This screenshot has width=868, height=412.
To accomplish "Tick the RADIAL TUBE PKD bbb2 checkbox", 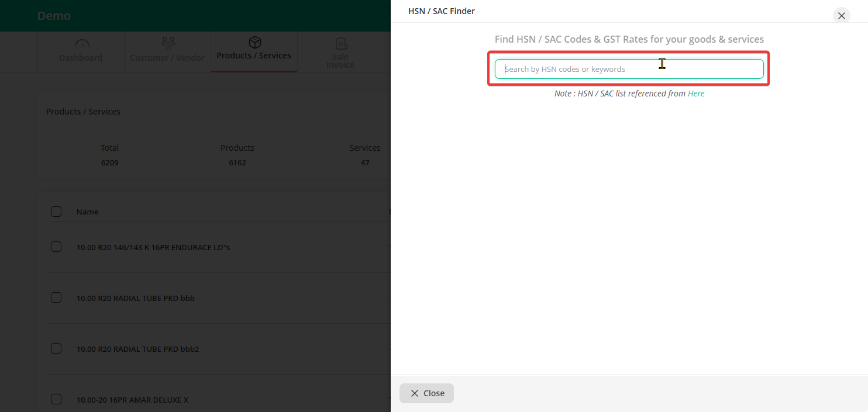I will click(x=56, y=348).
